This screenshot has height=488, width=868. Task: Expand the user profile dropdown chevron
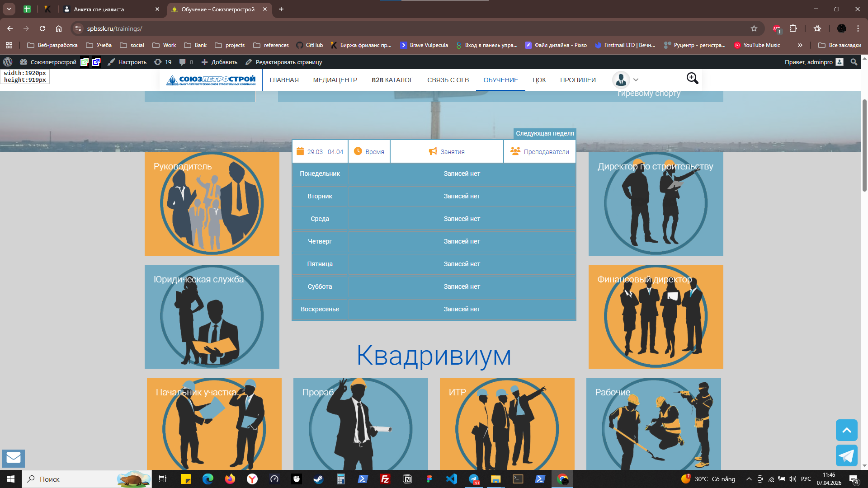pyautogui.click(x=636, y=80)
